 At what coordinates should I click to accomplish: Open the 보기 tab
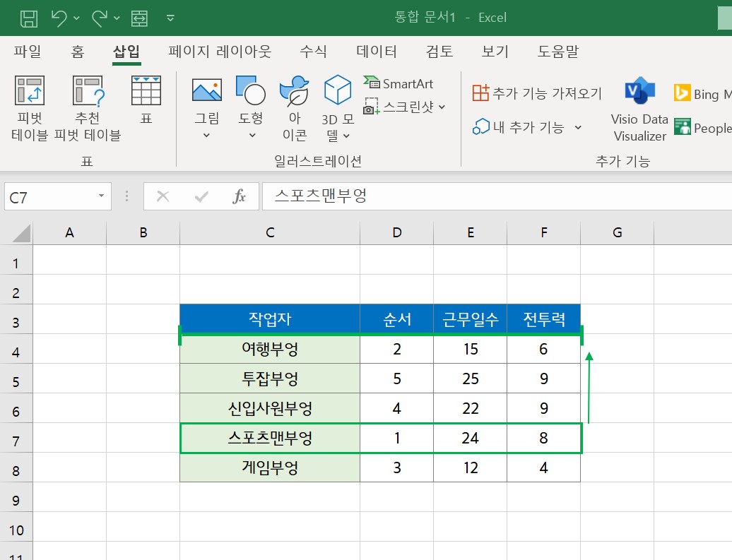[x=495, y=51]
